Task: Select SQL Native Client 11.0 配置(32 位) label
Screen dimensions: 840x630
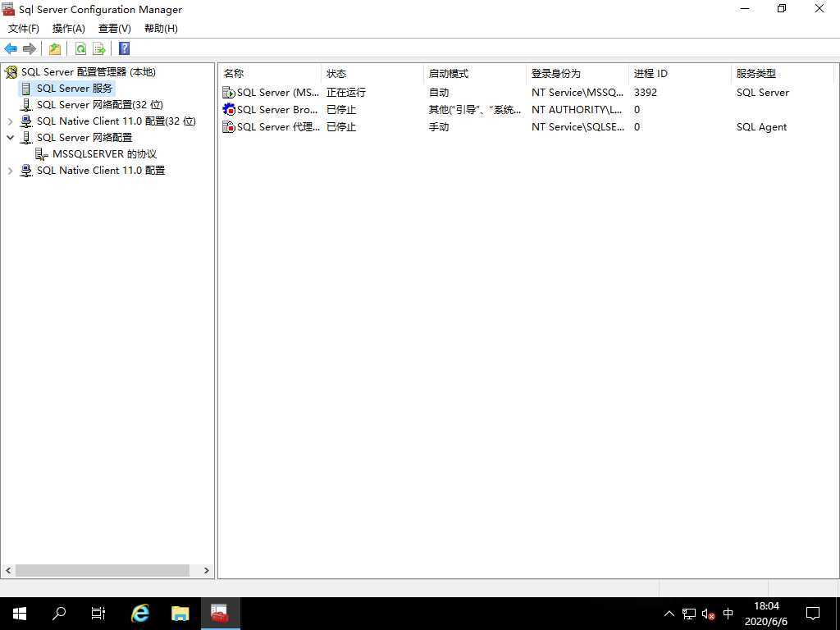Action: [116, 121]
